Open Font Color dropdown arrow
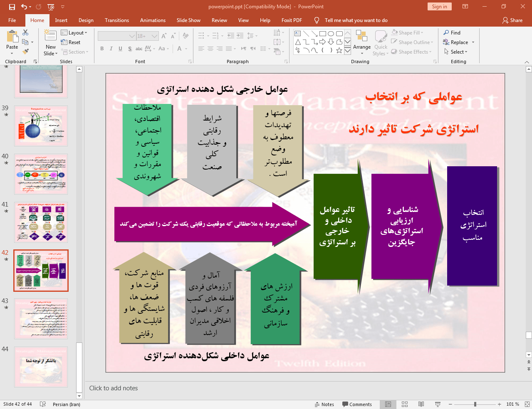Image resolution: width=532 pixels, height=409 pixels. click(186, 49)
